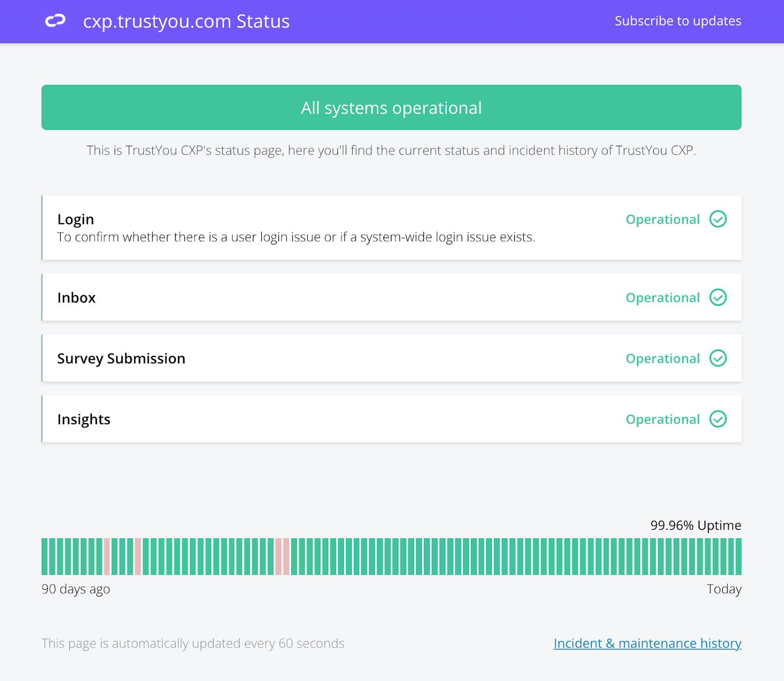The height and width of the screenshot is (681, 784).
Task: Select the Survey Submission component name
Action: tap(121, 359)
